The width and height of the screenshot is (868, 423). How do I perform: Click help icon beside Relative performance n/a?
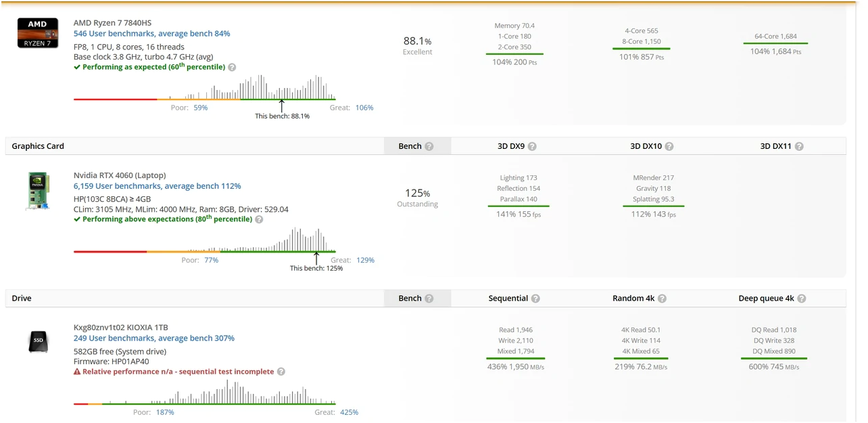[x=281, y=372]
